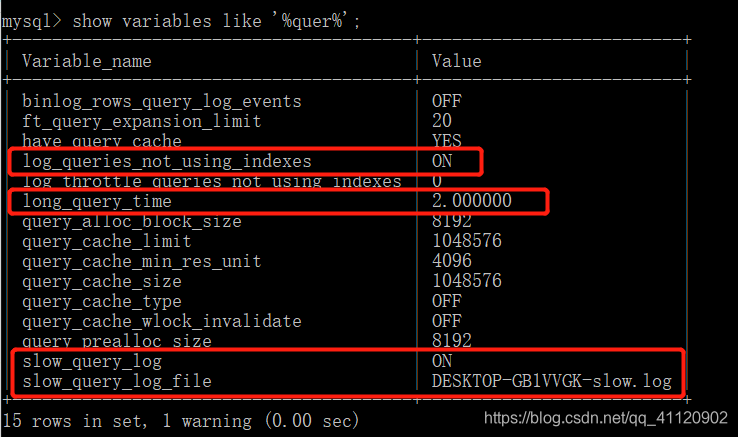This screenshot has width=738, height=437.
Task: Select the Value column header
Action: [457, 61]
